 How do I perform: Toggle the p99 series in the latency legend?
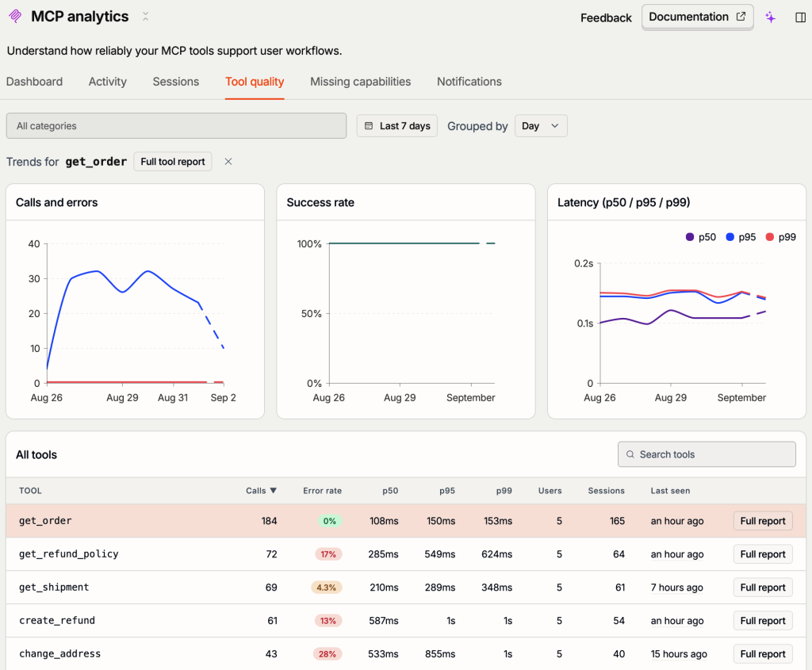(780, 236)
